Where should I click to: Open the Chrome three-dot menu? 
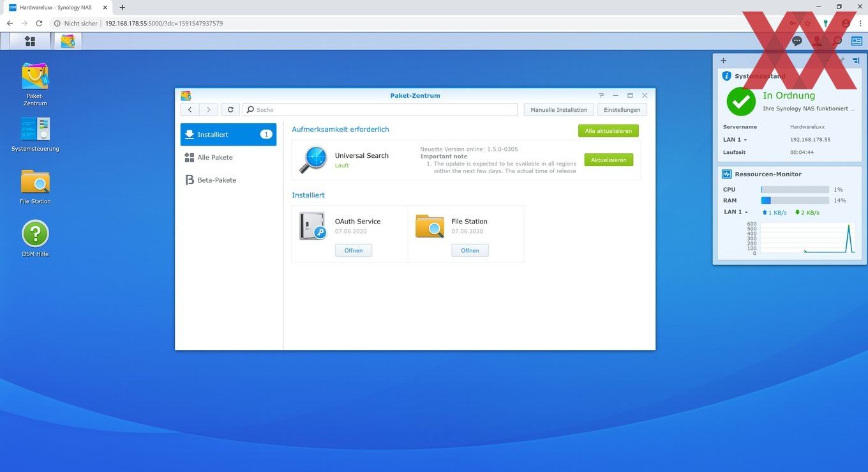[860, 23]
